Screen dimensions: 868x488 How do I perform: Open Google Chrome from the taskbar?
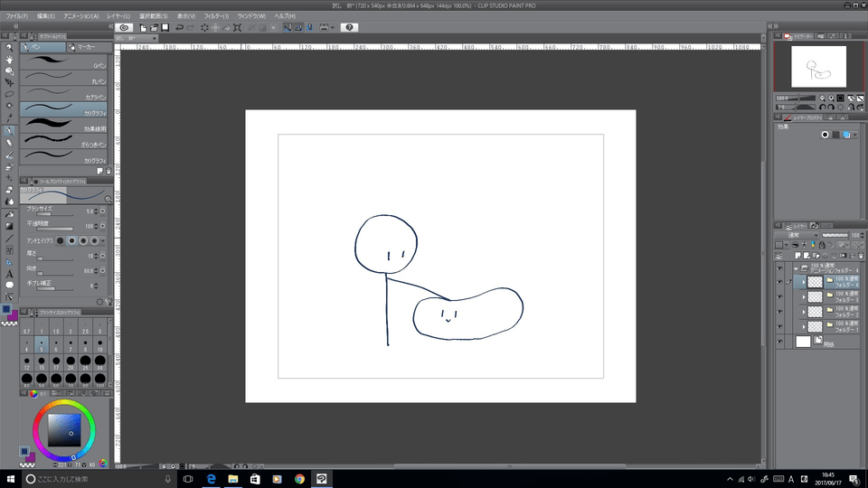click(299, 478)
